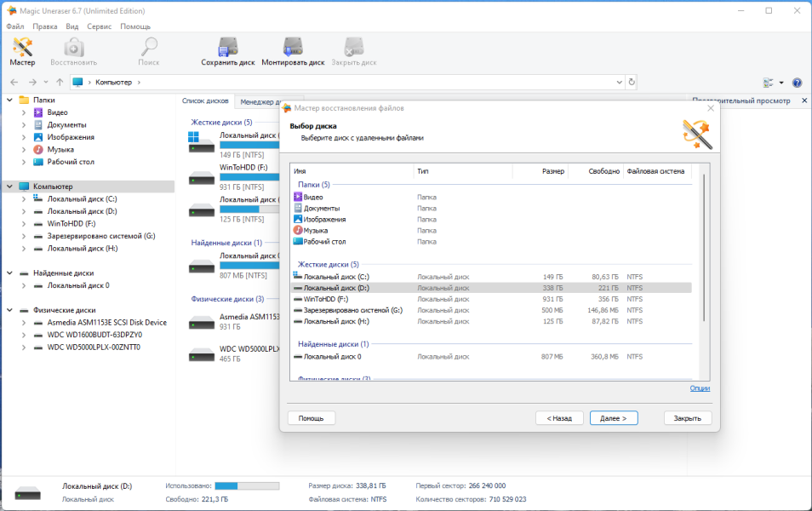The height and width of the screenshot is (511, 812).
Task: Expand Asmedia ASM1153E SCSI Disk Device node
Action: pyautogui.click(x=24, y=322)
